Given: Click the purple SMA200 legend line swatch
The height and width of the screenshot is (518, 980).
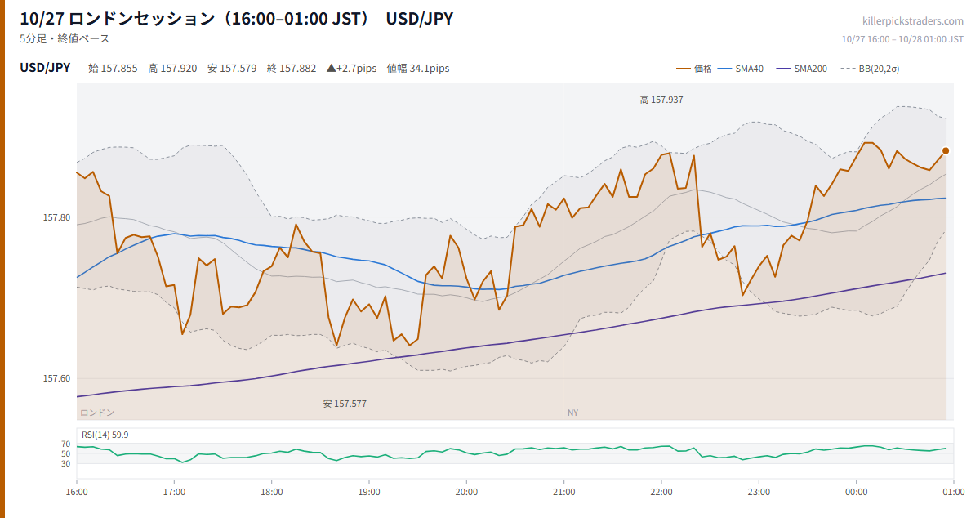Looking at the screenshot, I should pyautogui.click(x=783, y=69).
